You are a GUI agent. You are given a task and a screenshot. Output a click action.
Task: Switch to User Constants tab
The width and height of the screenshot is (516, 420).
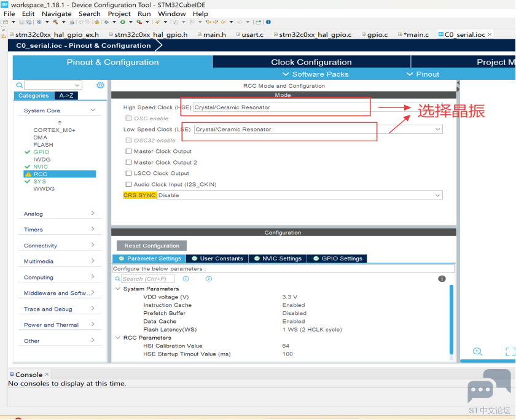coord(217,258)
